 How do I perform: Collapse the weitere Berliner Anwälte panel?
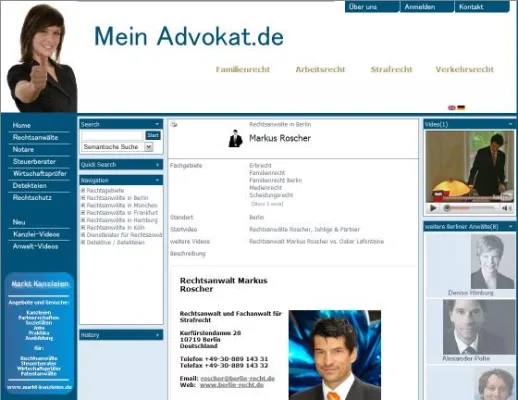510,226
